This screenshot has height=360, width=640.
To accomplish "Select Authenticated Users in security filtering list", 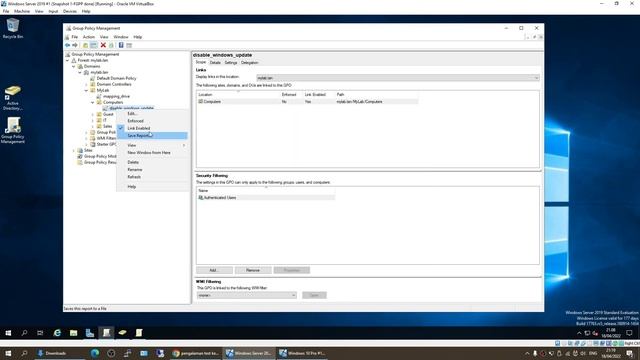I will pos(266,198).
